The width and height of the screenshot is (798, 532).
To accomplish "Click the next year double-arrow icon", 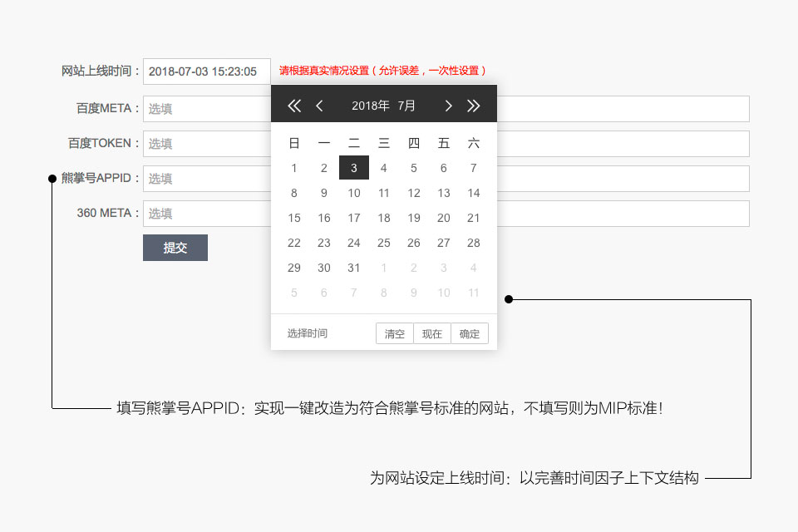I will 474,106.
